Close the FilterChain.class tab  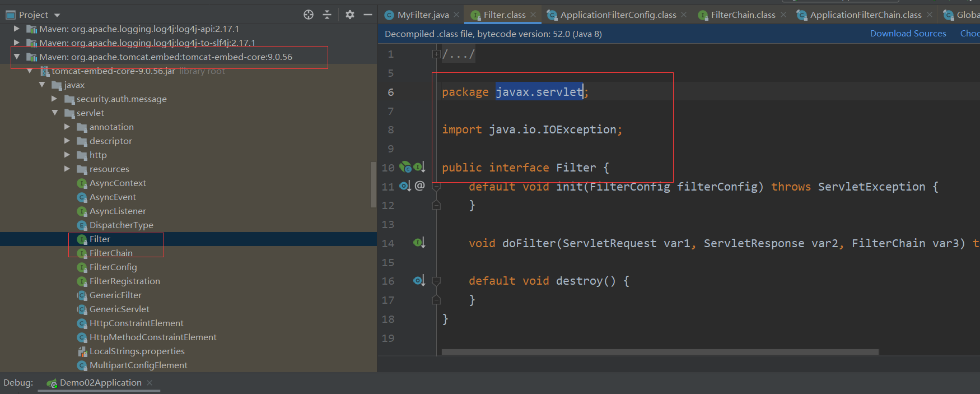[x=783, y=15]
